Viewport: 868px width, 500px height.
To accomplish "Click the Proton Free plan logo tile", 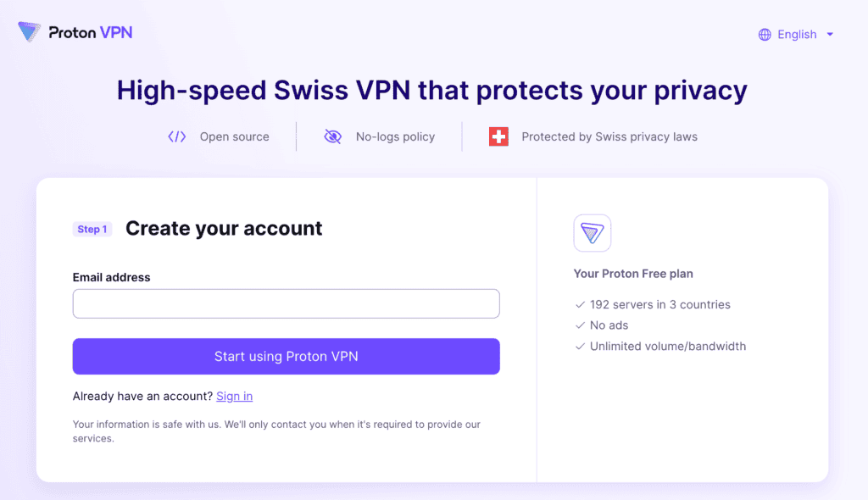I will [x=593, y=233].
